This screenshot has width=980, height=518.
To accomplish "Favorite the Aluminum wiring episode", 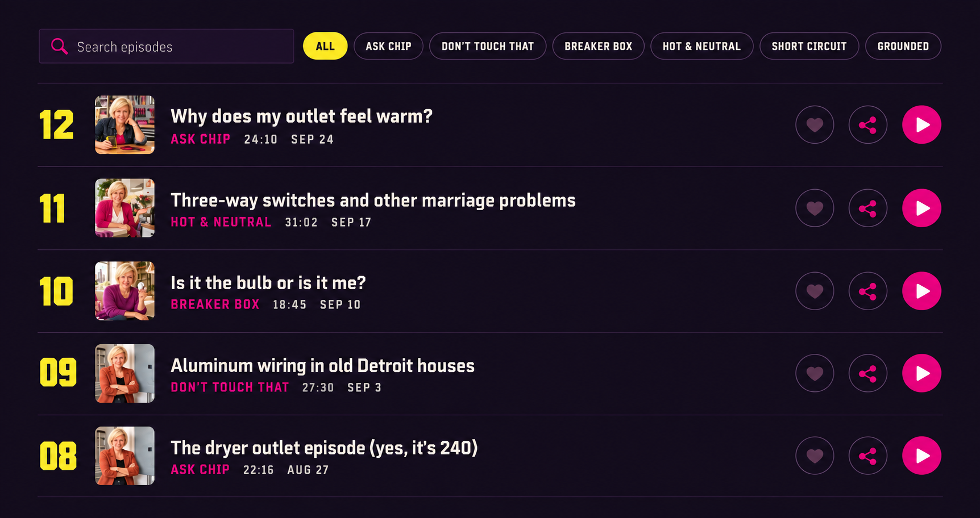I will (815, 373).
